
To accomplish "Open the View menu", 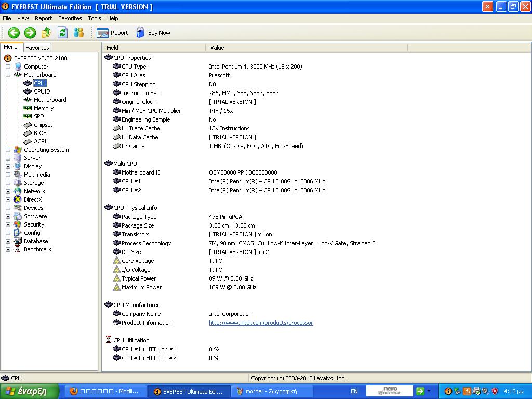I will (x=23, y=18).
